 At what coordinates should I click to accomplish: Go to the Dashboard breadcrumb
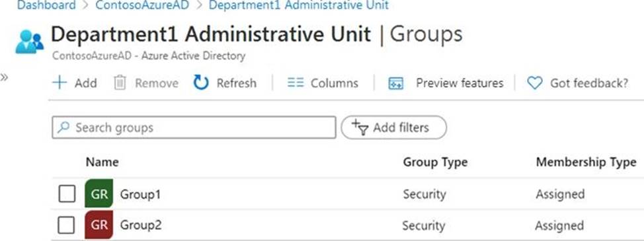[x=46, y=5]
